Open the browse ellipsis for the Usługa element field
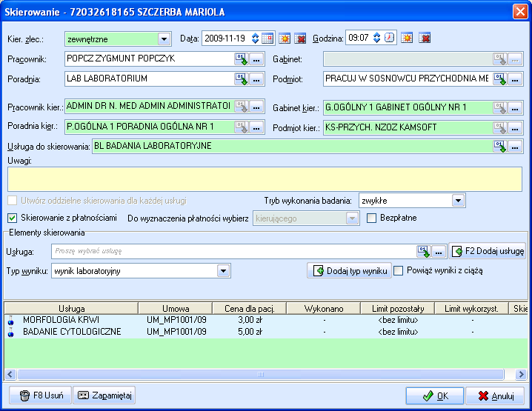Screen dimensions: 532x411 coord(439,251)
